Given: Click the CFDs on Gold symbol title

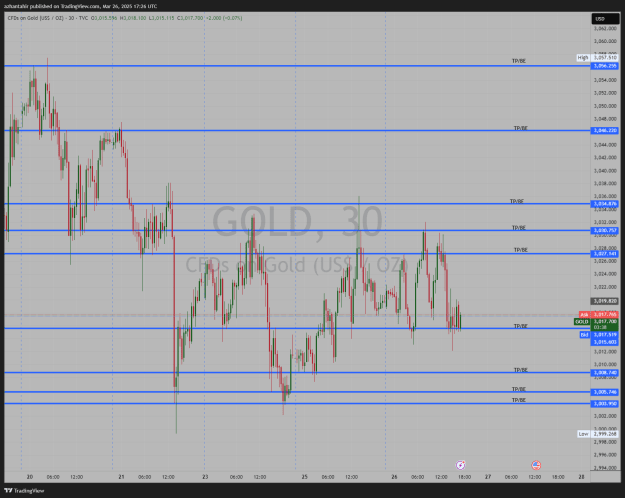Looking at the screenshot, I should [48, 18].
